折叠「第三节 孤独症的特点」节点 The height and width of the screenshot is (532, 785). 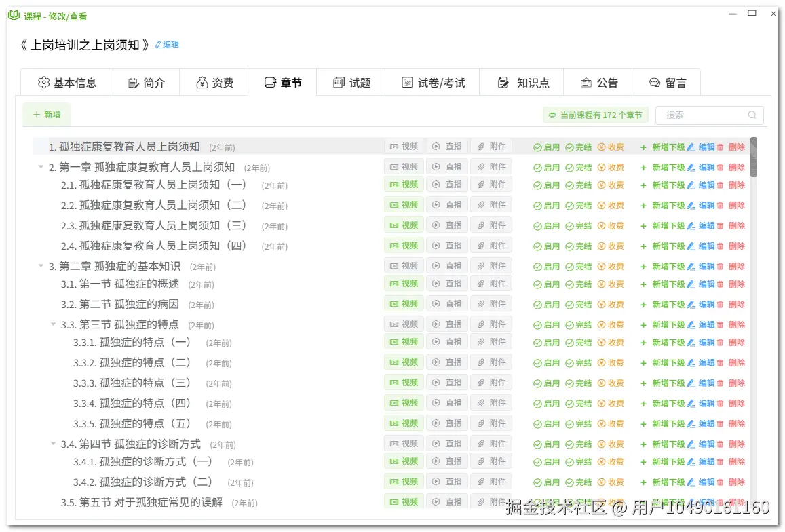(x=53, y=324)
